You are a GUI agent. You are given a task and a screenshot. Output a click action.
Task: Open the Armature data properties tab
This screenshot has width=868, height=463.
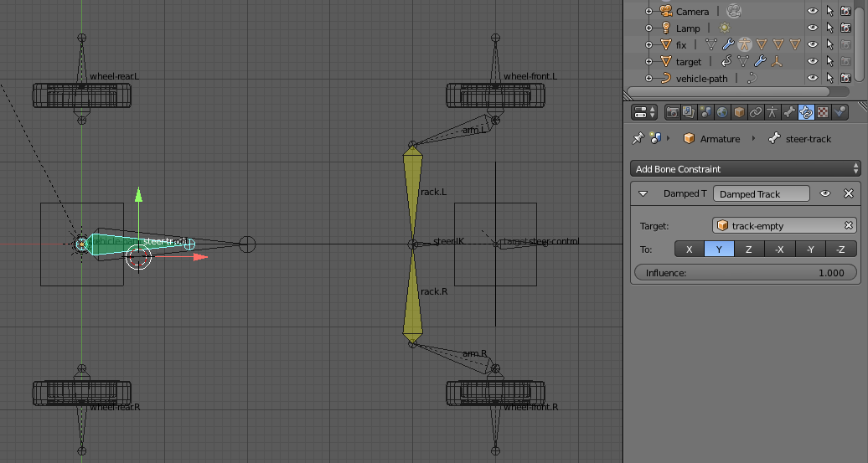click(772, 112)
